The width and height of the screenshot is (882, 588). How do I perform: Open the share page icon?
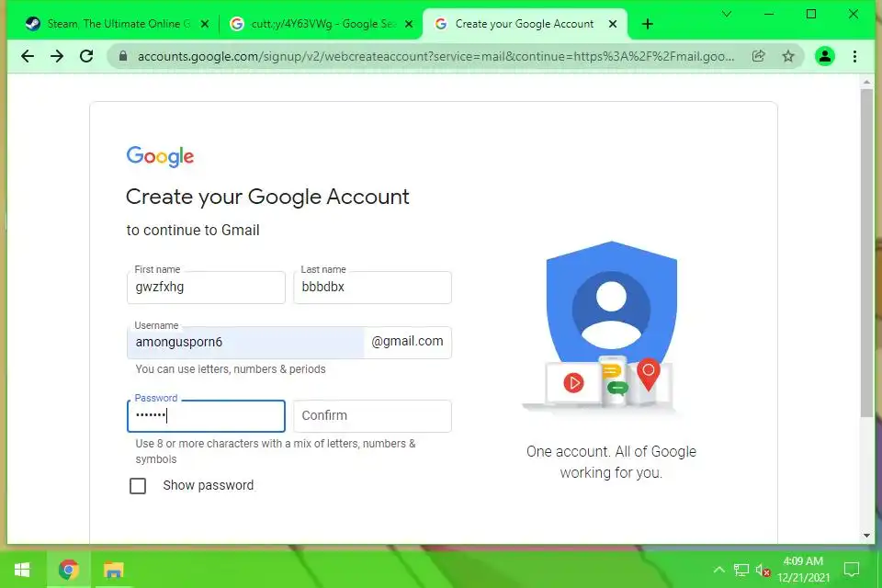pos(758,56)
